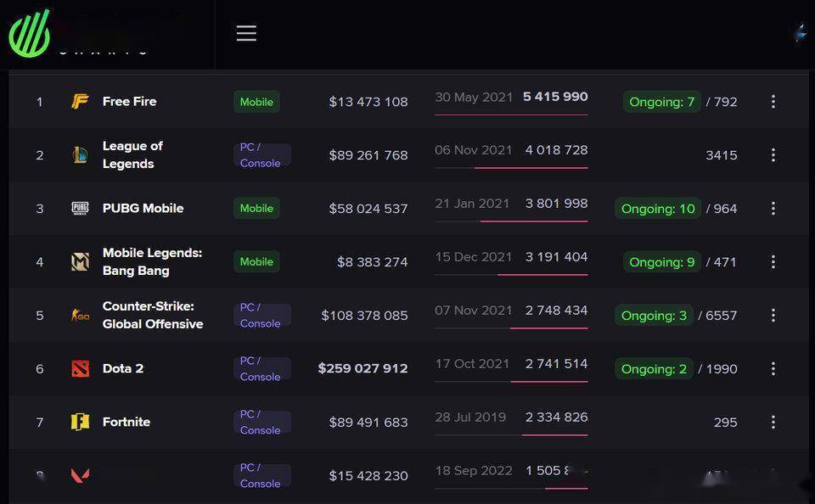Select the Mobile tag on Free Fire
This screenshot has width=815, height=504.
tap(256, 102)
